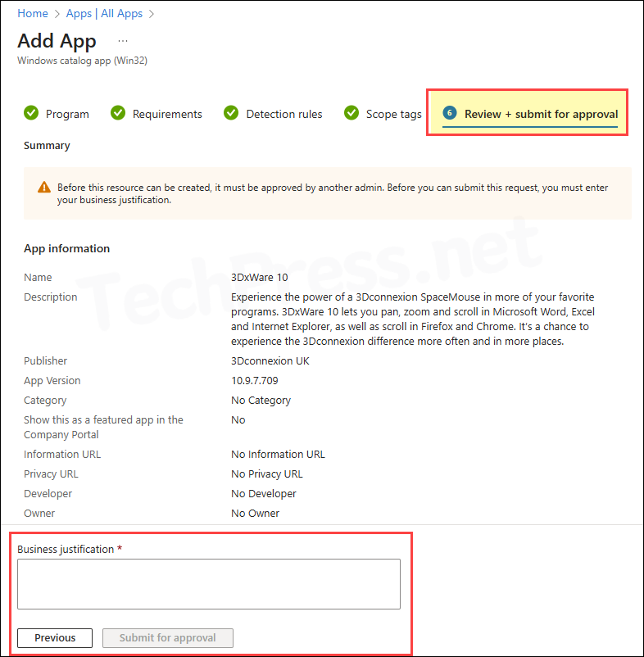Switch to the Program step tab
This screenshot has height=657, width=644.
(67, 114)
